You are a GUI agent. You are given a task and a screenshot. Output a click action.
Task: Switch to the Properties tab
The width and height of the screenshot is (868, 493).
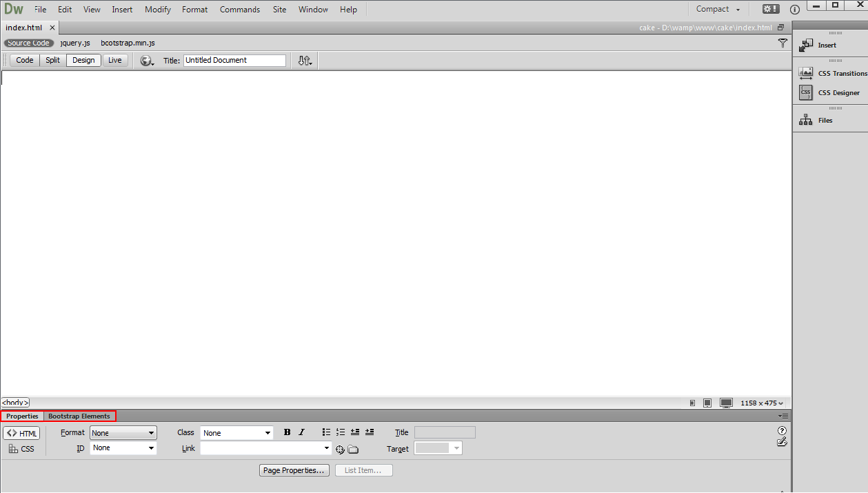[22, 416]
